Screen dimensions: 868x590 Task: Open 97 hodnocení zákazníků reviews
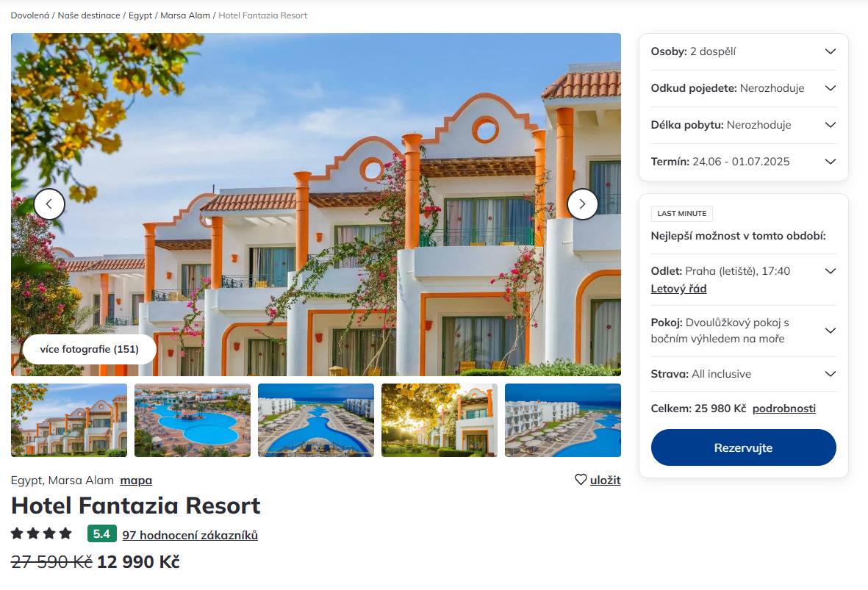[x=190, y=535]
